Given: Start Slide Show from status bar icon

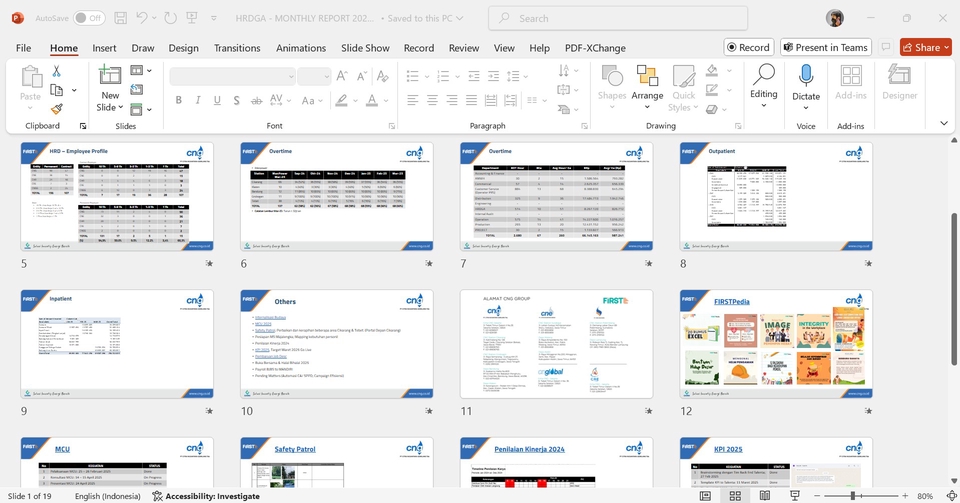Looking at the screenshot, I should (795, 496).
